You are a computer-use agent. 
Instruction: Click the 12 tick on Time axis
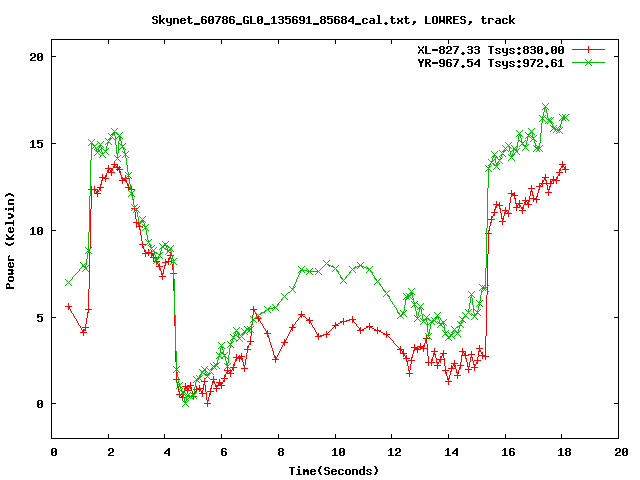pyautogui.click(x=395, y=452)
